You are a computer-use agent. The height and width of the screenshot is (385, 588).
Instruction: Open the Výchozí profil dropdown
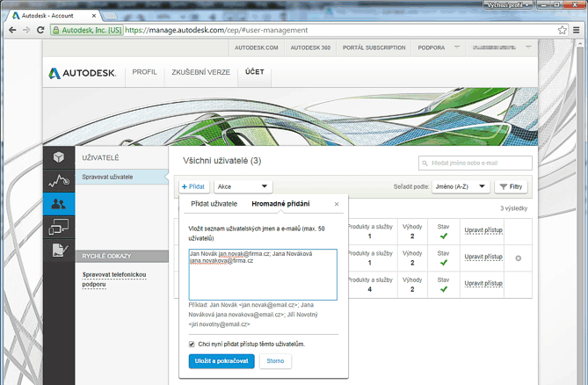pyautogui.click(x=508, y=5)
